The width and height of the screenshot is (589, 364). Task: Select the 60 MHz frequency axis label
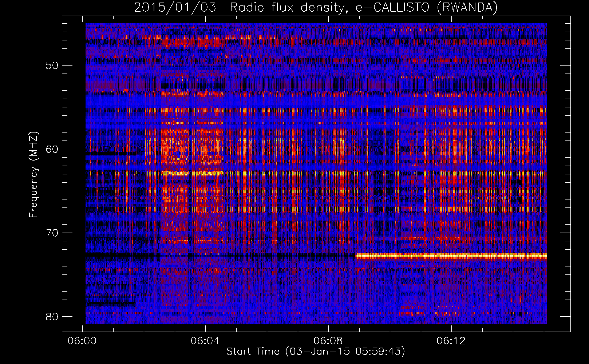pyautogui.click(x=52, y=149)
